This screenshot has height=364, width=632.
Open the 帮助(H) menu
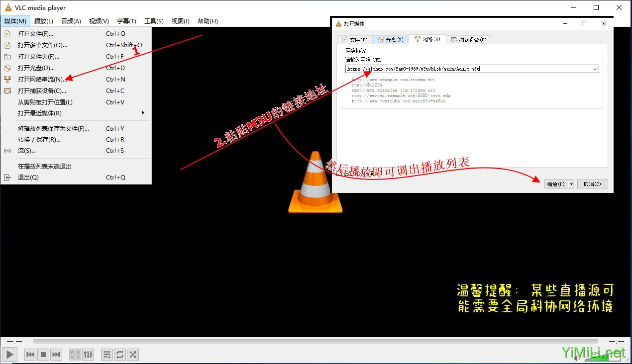pyautogui.click(x=208, y=21)
